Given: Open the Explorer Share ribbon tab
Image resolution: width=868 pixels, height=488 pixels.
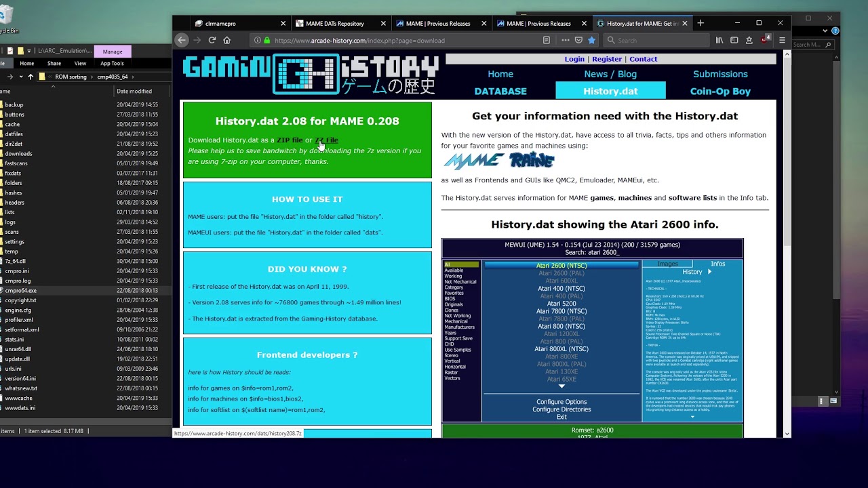Looking at the screenshot, I should coord(54,63).
